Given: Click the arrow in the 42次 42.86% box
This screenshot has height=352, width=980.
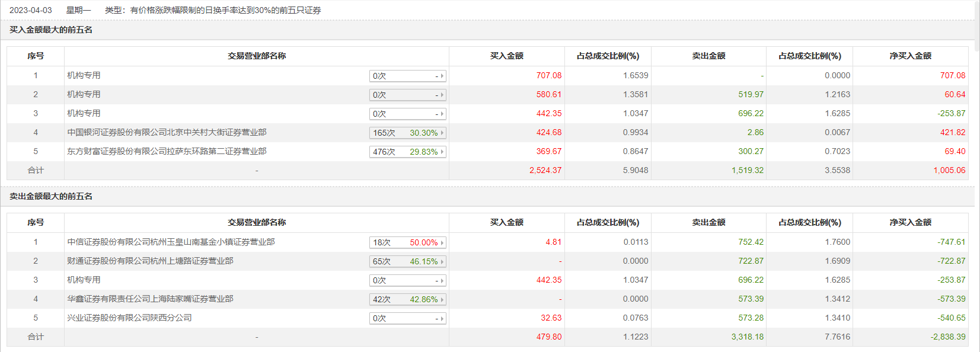Looking at the screenshot, I should tap(442, 299).
